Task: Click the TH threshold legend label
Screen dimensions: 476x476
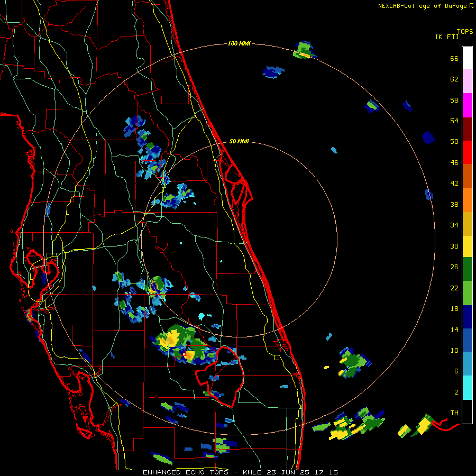Action: pyautogui.click(x=454, y=413)
